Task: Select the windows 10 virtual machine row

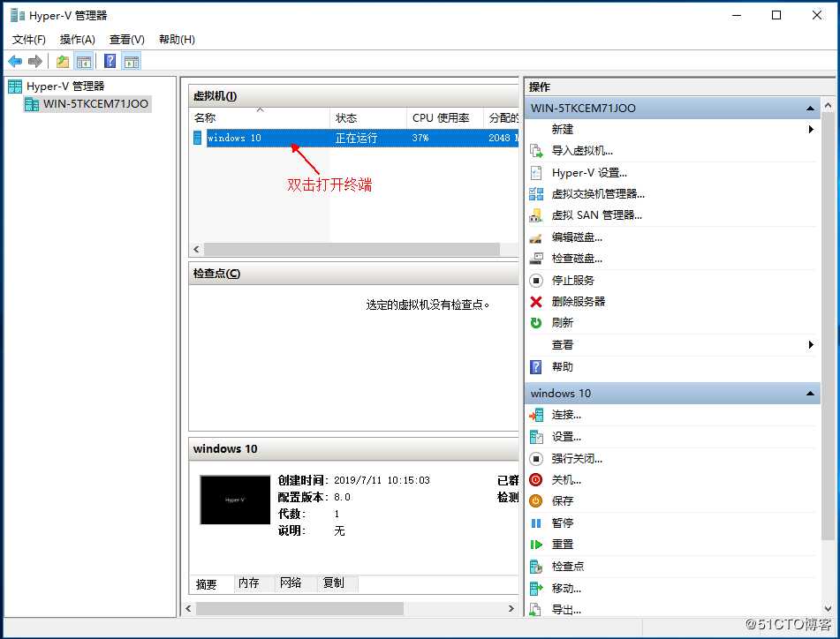Action: 355,138
